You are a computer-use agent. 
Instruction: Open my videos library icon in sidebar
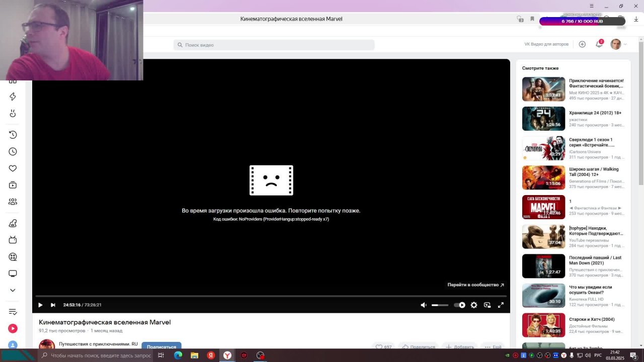click(13, 185)
